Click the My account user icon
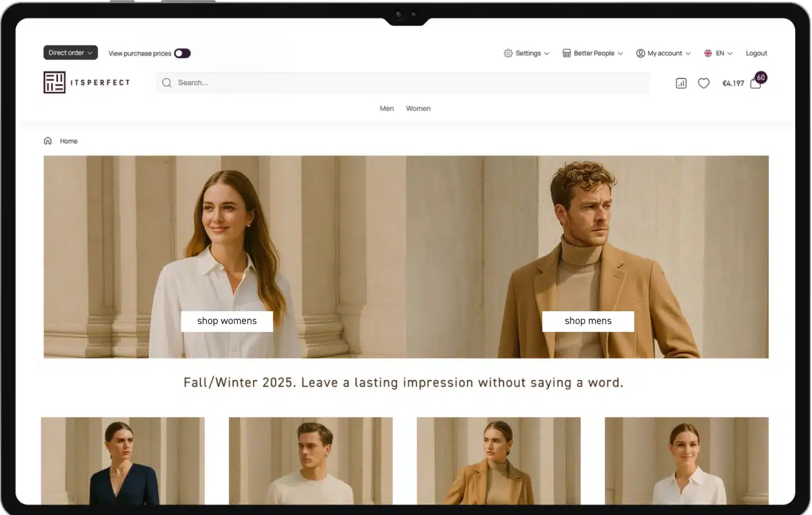 coord(641,53)
